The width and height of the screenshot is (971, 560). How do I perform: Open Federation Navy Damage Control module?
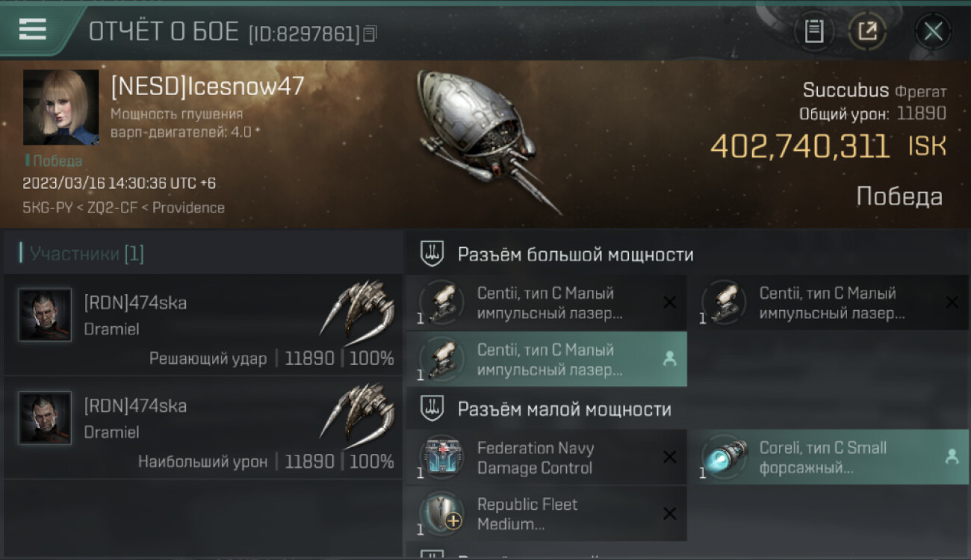coord(546,458)
